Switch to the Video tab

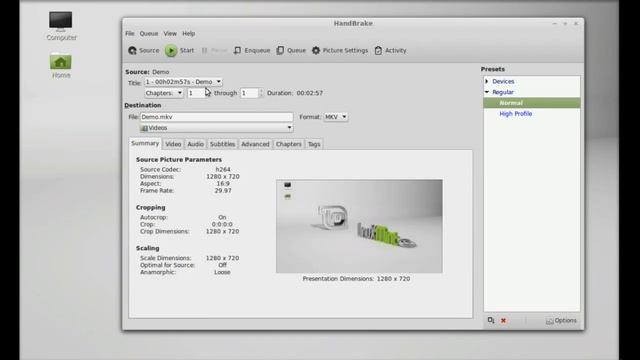point(173,144)
